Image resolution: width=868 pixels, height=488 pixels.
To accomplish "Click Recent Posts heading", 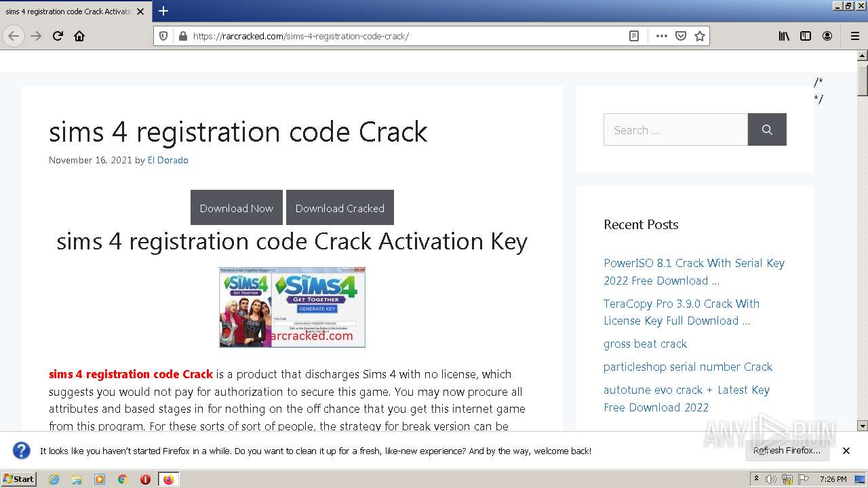I will coord(641,224).
